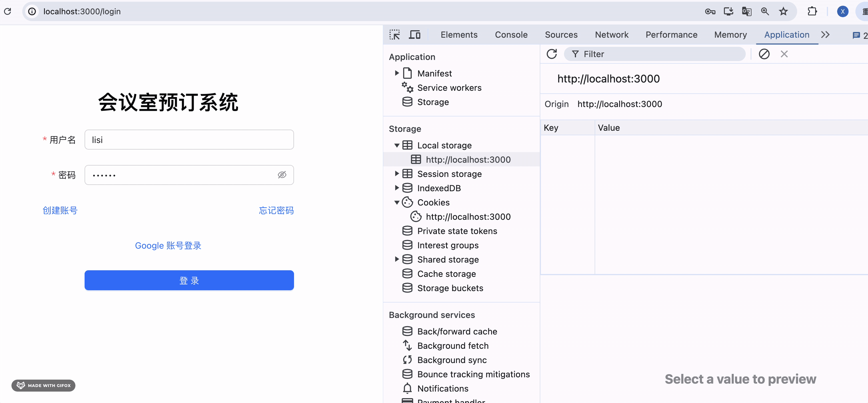Click the blue 登录 login button

point(189,280)
